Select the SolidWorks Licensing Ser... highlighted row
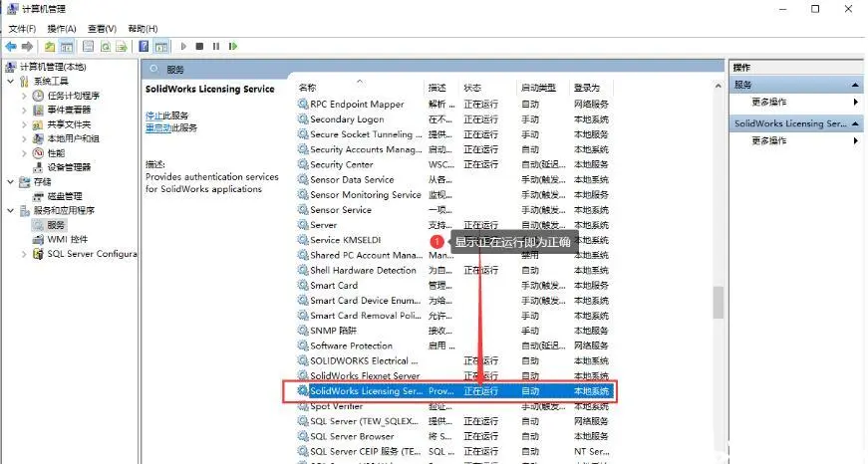 click(454, 391)
